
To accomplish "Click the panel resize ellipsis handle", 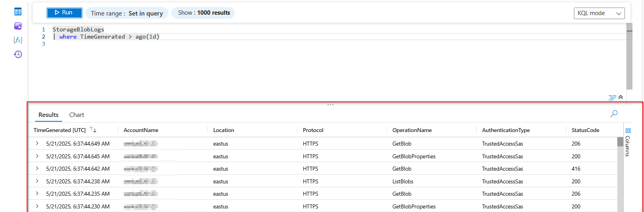I will pos(330,105).
